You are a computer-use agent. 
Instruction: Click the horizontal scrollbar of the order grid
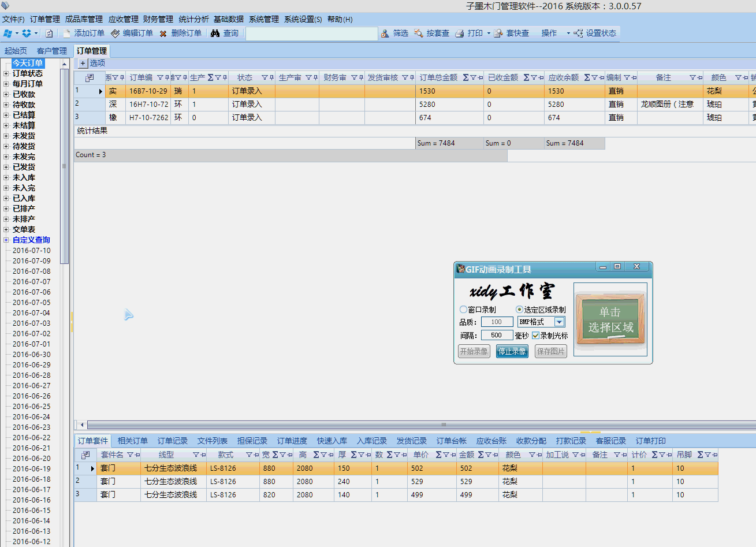(x=404, y=425)
